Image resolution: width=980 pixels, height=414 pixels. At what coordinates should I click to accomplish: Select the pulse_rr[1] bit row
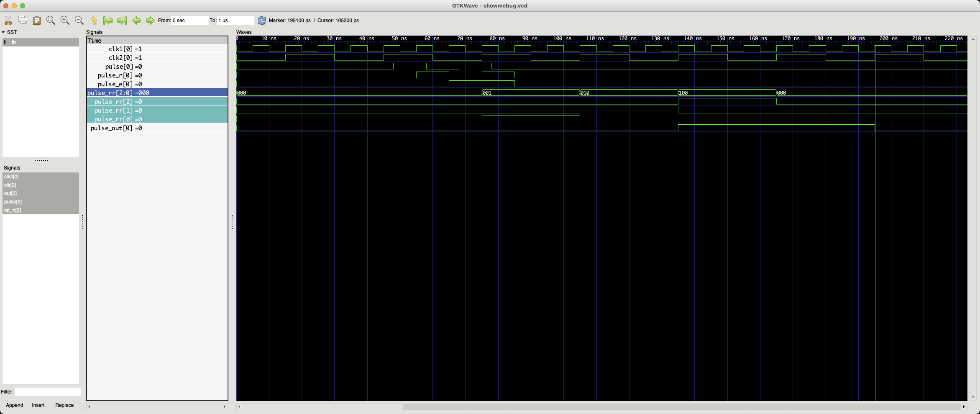[x=157, y=111]
